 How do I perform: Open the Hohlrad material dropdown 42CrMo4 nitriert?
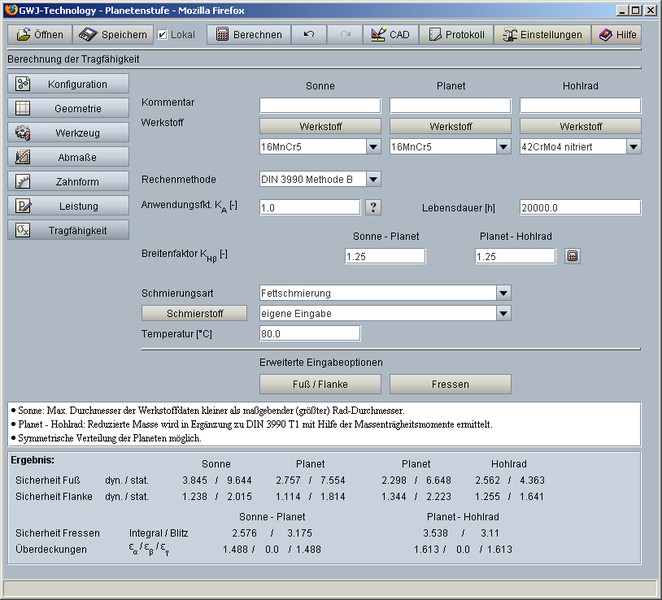(x=633, y=146)
